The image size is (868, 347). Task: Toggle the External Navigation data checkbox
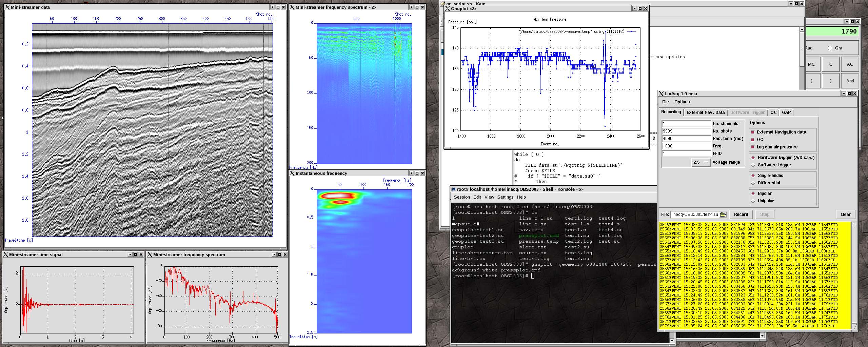(x=753, y=132)
